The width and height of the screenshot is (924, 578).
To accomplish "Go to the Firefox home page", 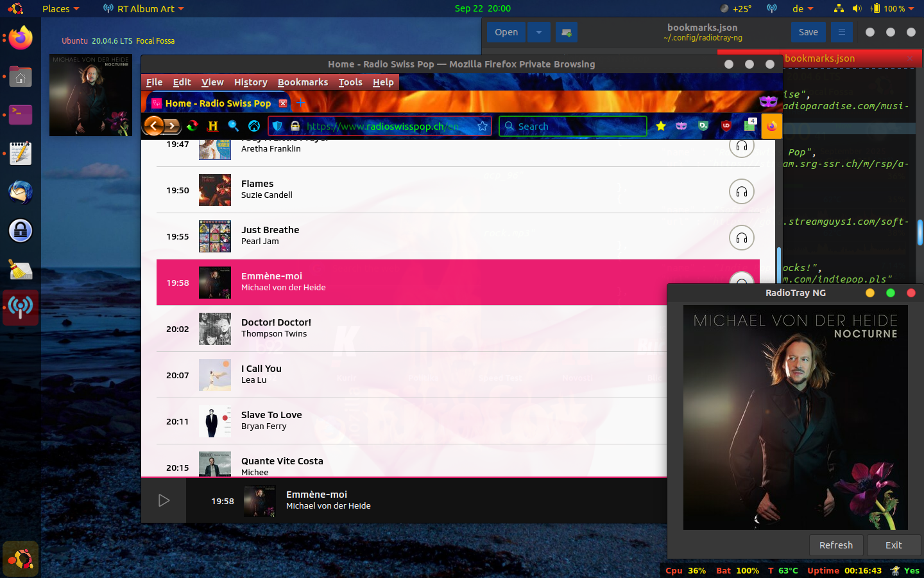I will coord(254,126).
